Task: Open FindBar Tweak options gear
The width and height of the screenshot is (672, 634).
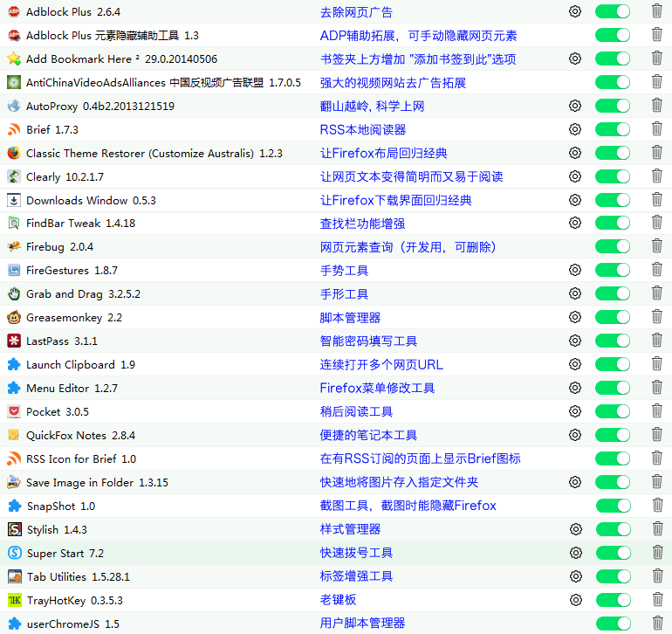Action: click(x=575, y=223)
